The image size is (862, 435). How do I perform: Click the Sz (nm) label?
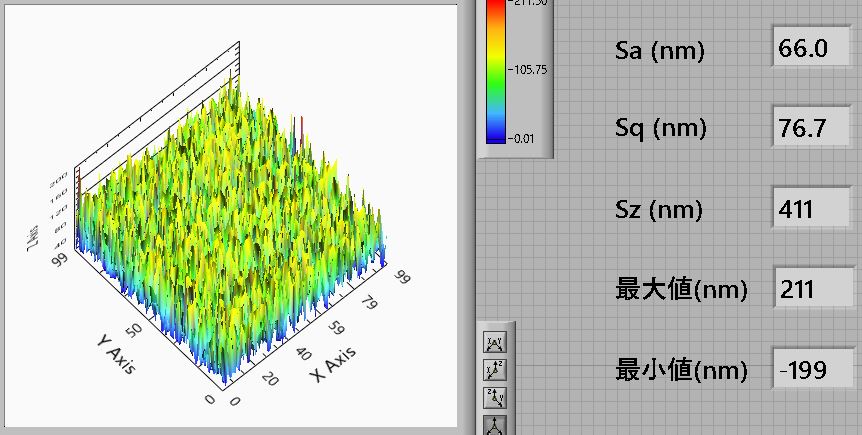point(660,210)
